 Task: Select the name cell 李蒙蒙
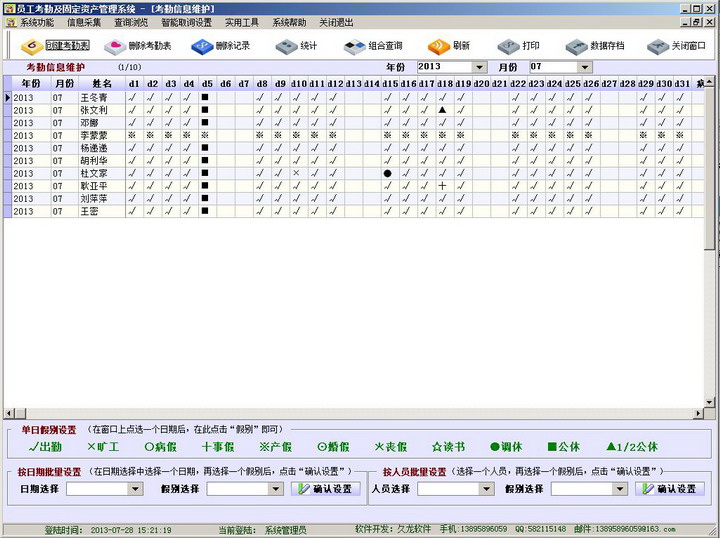click(x=102, y=135)
